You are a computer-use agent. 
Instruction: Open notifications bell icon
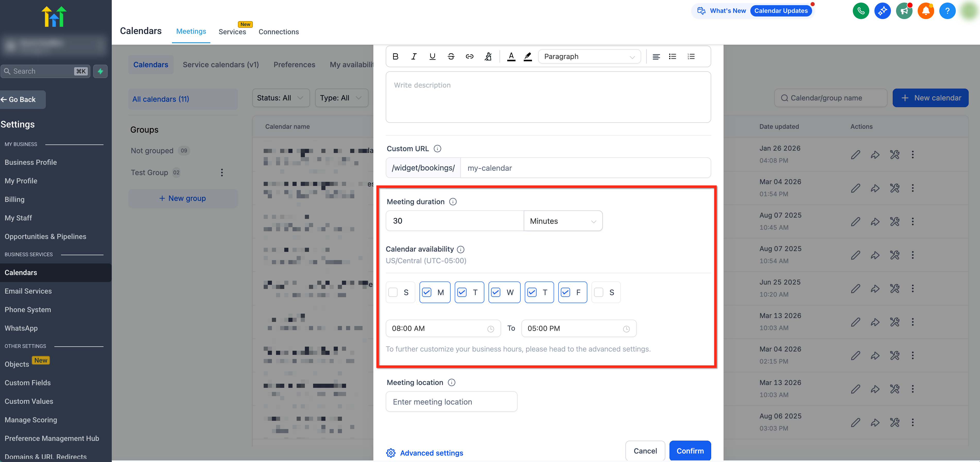coord(926,11)
